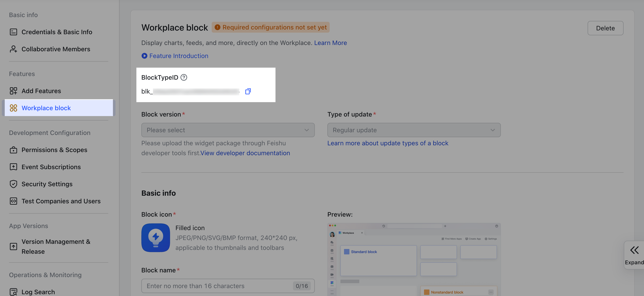The height and width of the screenshot is (296, 644).
Task: Copy the BlockTypeID value
Action: tap(248, 91)
